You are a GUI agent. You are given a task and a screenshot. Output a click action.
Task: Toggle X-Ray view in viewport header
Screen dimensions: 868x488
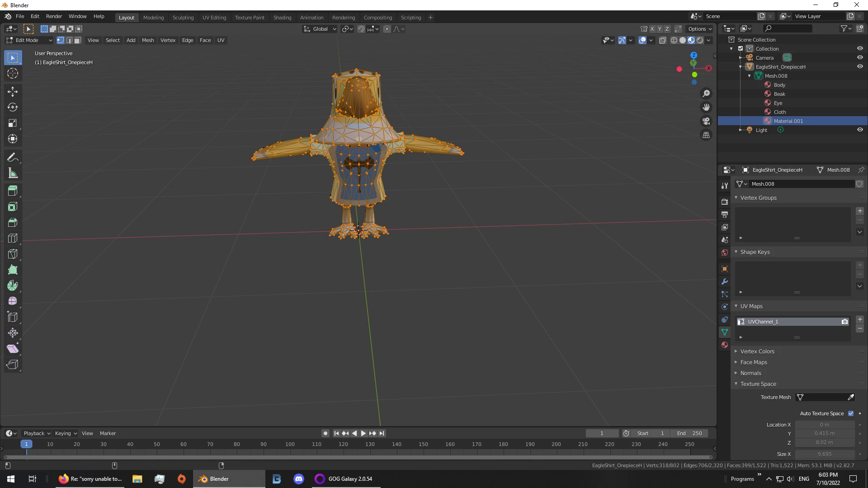(663, 40)
